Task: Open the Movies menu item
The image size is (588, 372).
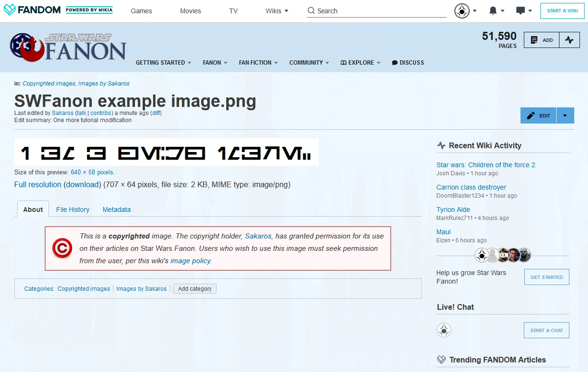Action: pos(191,11)
